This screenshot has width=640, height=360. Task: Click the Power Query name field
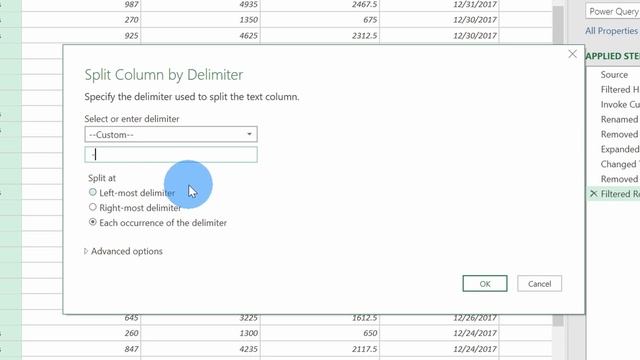coord(613,11)
